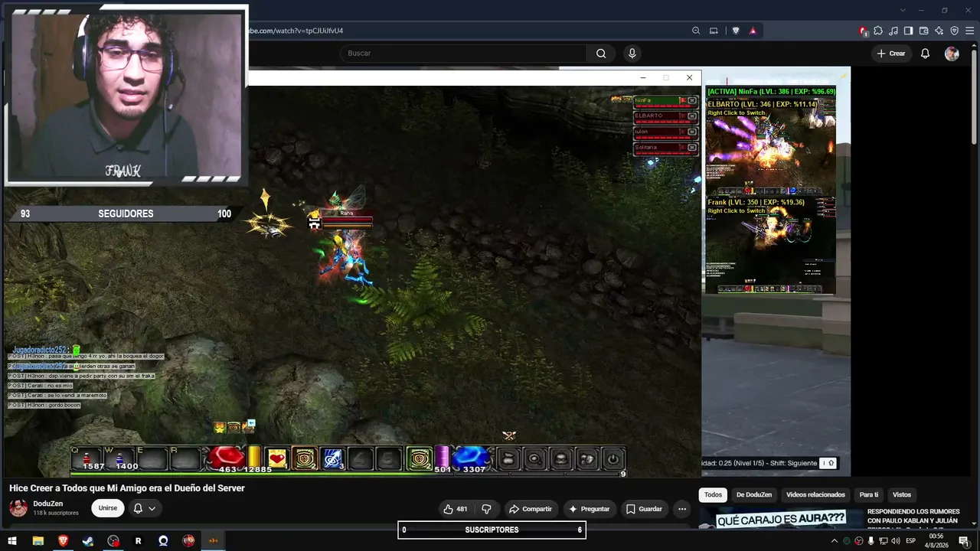Click the Preguntar button
980x551 pixels.
[x=590, y=509]
